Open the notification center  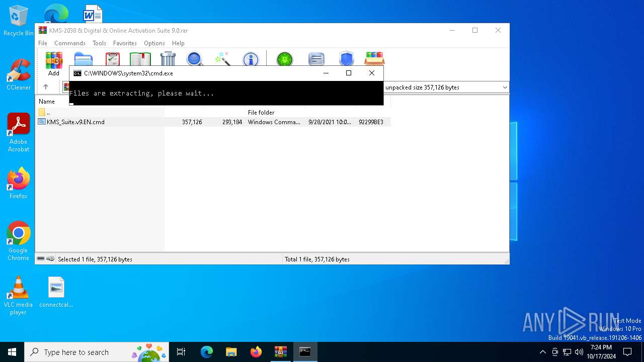pyautogui.click(x=627, y=352)
